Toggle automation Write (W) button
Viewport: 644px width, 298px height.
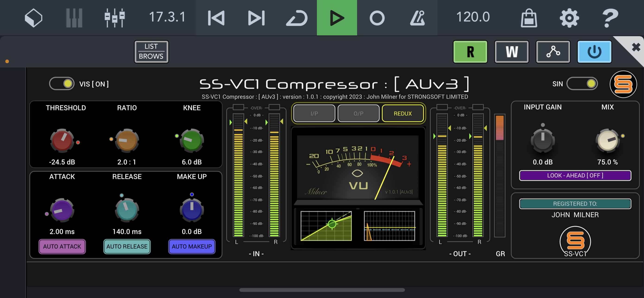(x=512, y=52)
